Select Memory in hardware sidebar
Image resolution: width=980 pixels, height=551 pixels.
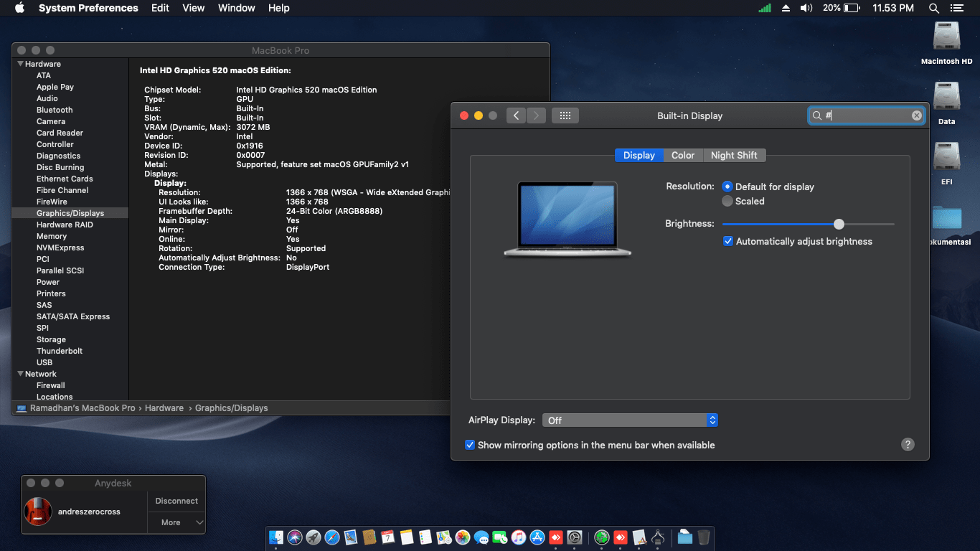pyautogui.click(x=52, y=236)
